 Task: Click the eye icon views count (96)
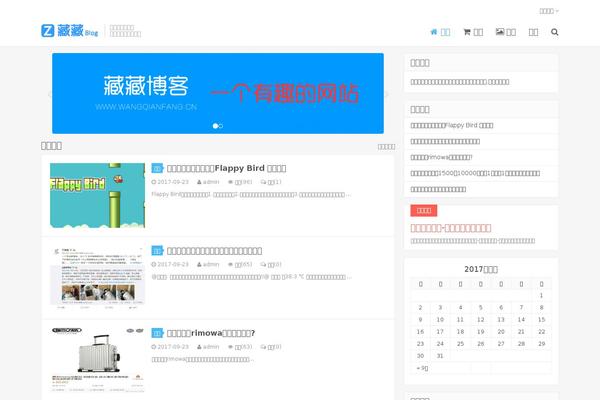(x=240, y=182)
